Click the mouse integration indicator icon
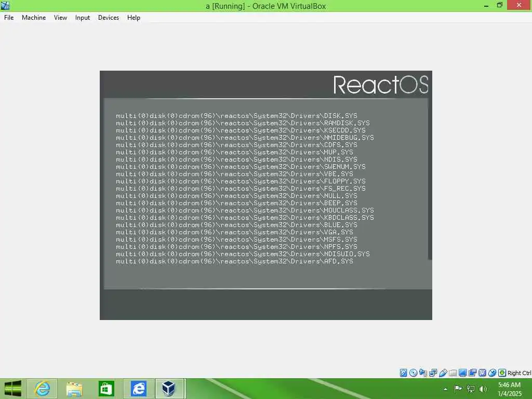 point(492,373)
